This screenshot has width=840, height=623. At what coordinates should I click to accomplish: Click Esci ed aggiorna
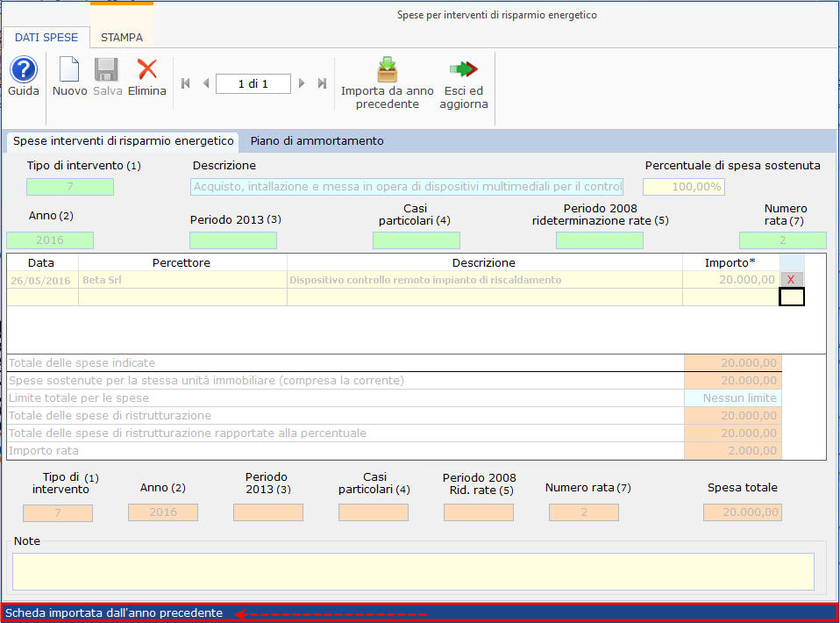pyautogui.click(x=463, y=83)
